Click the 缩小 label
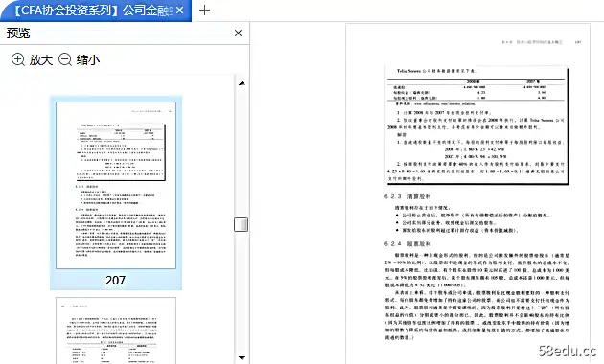The width and height of the screenshot is (604, 364). click(88, 60)
